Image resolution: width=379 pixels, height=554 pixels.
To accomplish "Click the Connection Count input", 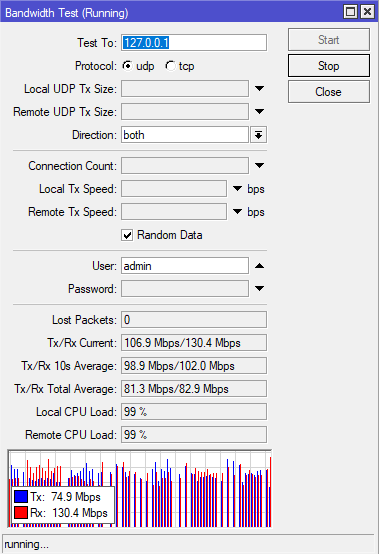I will coord(185,166).
